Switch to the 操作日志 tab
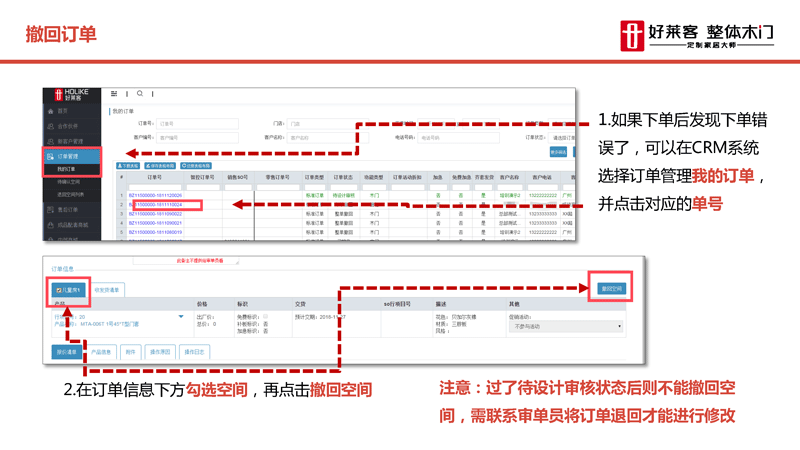Image resolution: width=800 pixels, height=450 pixels. point(194,352)
